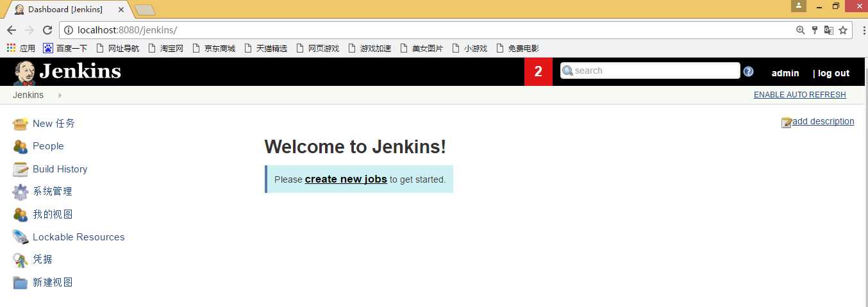
Task: Open the Lockable Resources link
Action: [79, 237]
